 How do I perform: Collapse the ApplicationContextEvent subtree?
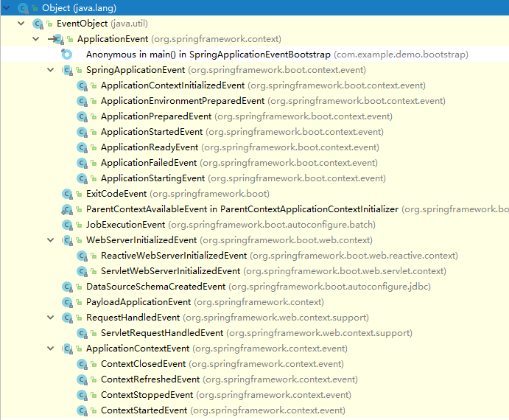tap(51, 349)
